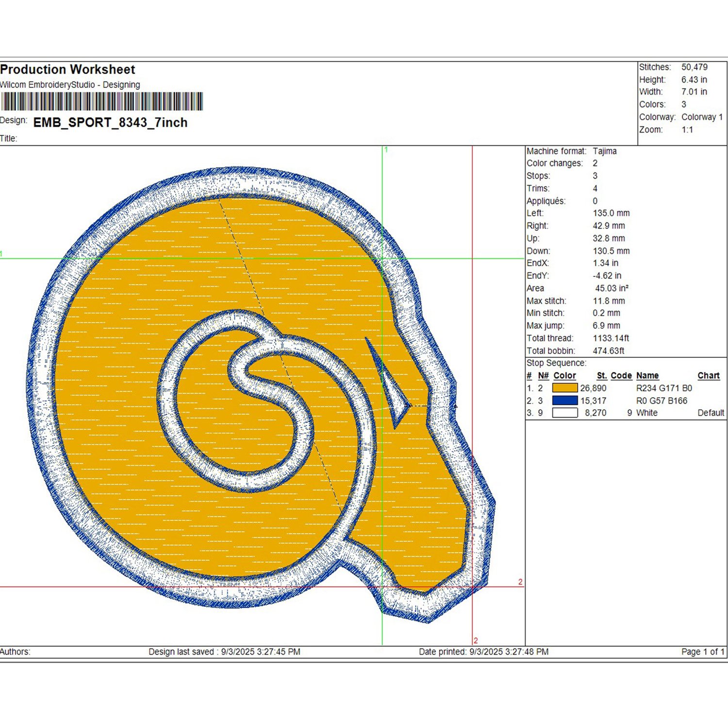Select thread name "R0 G57 B166"
The image size is (728, 726).
tap(662, 401)
